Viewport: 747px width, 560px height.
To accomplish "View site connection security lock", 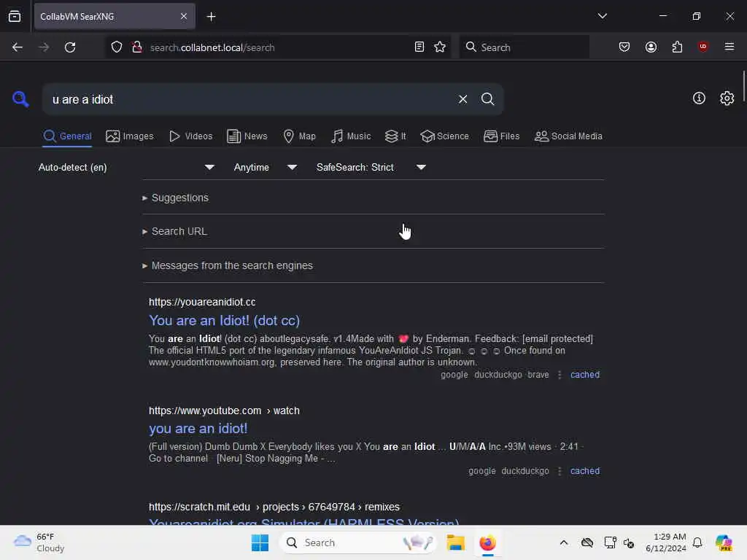I will [x=136, y=47].
